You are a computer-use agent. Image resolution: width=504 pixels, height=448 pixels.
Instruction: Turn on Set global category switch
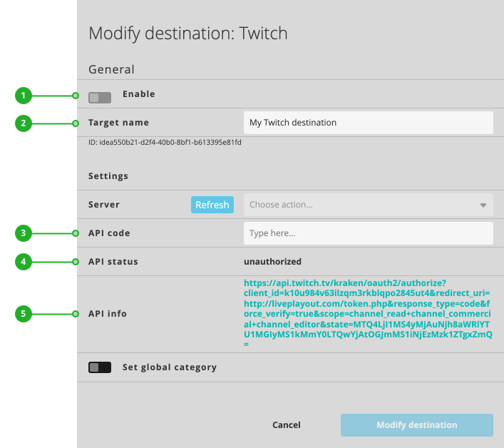[x=99, y=367]
